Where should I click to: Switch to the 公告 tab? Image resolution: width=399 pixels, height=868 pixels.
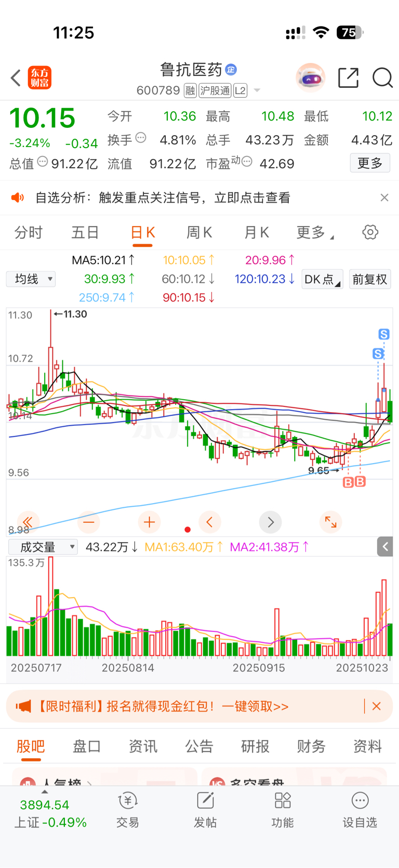(x=199, y=746)
